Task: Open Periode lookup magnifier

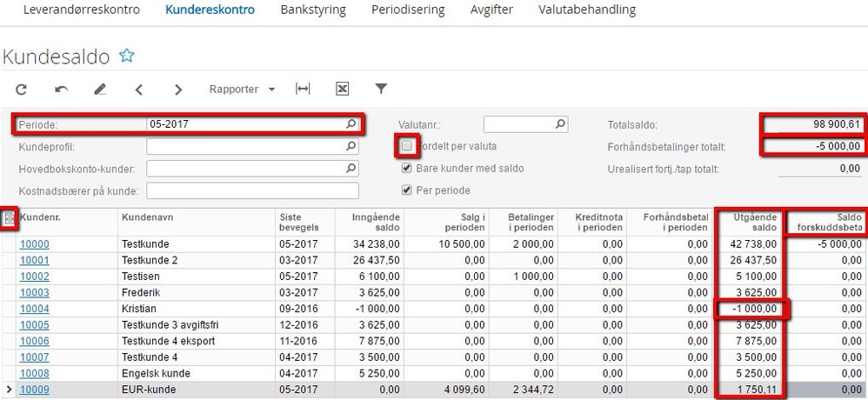Action: click(x=351, y=124)
